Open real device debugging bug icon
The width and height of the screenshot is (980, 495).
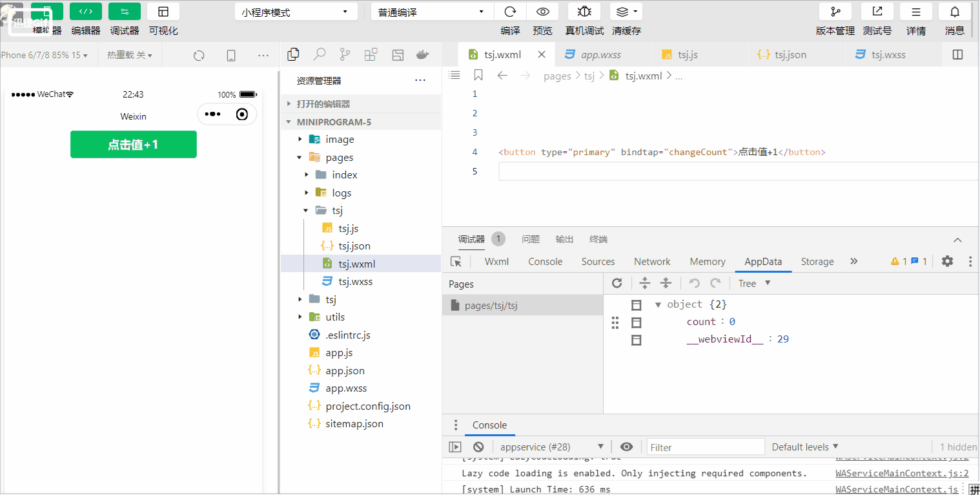click(x=584, y=12)
